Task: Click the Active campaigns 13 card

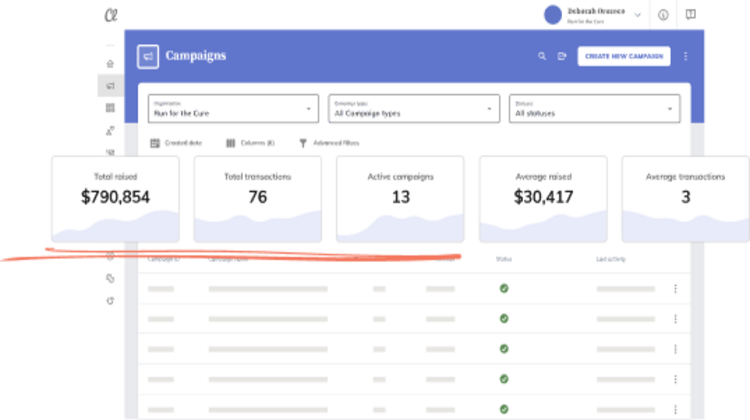Action: coord(400,199)
